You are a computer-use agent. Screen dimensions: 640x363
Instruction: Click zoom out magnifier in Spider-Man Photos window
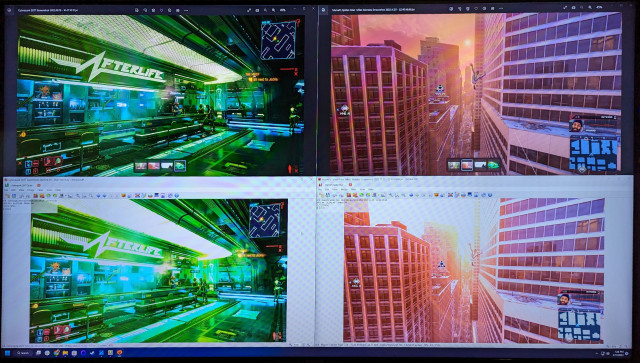click(582, 7)
